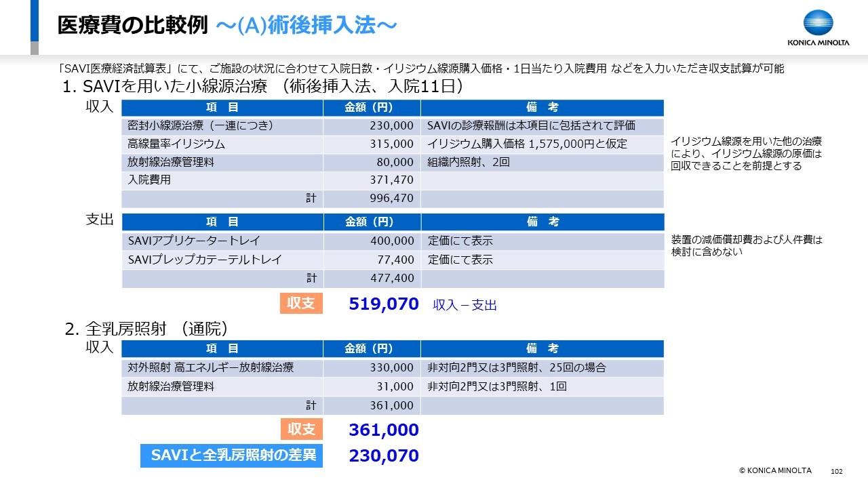Click the page number 102
This screenshot has width=868, height=488.
click(836, 471)
